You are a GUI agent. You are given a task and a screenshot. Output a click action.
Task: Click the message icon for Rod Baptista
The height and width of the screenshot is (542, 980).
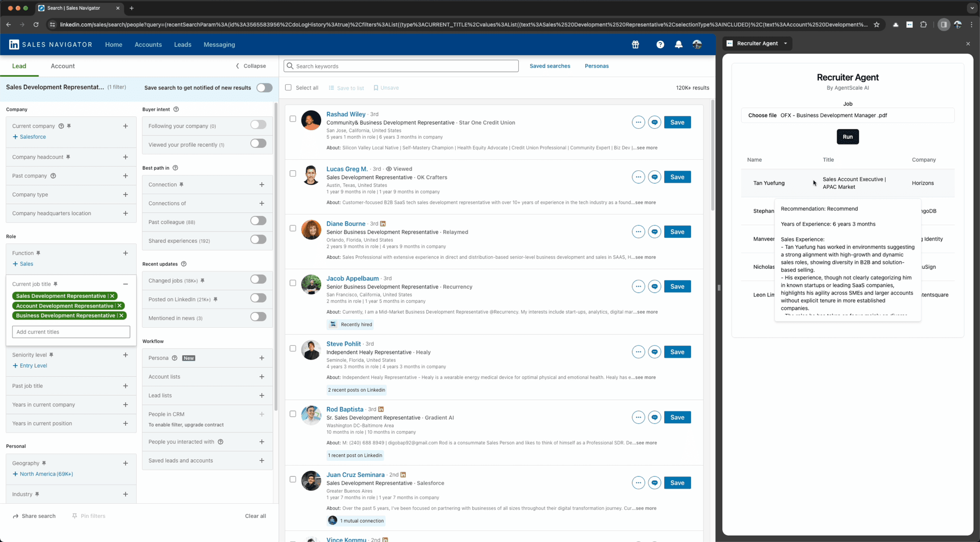(654, 417)
